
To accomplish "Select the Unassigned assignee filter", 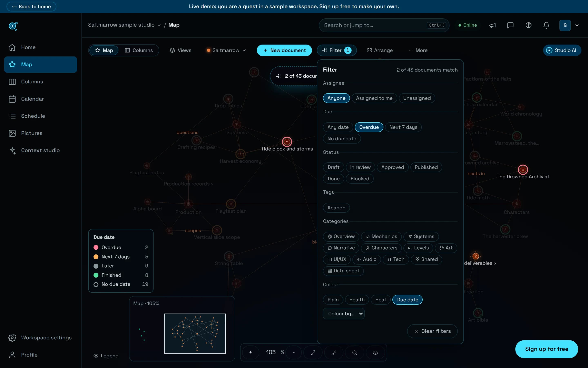I will click(417, 98).
